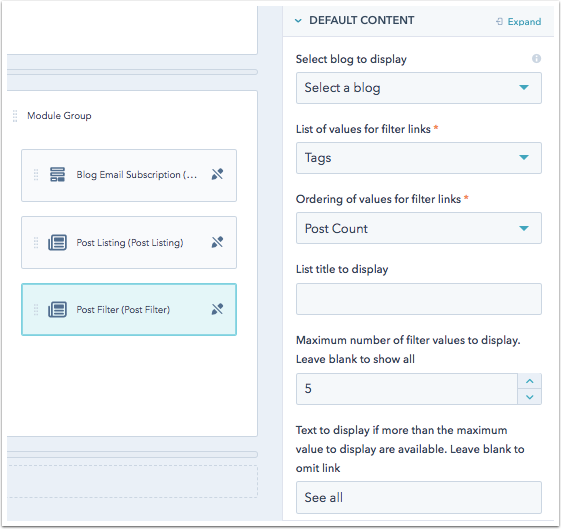Collapse the DEFAULT CONTENT section chevron
The width and height of the screenshot is (561, 529).
[x=298, y=21]
